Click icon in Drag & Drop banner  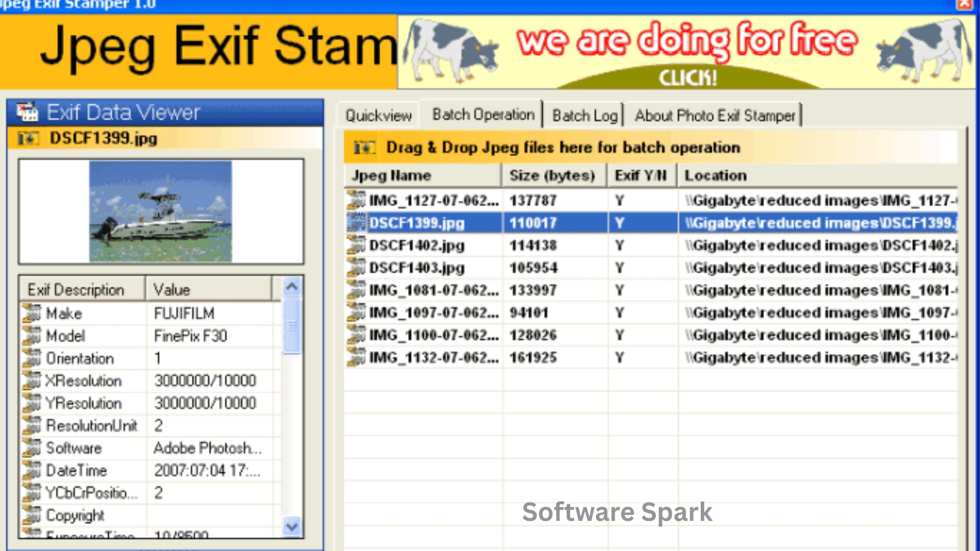point(364,147)
